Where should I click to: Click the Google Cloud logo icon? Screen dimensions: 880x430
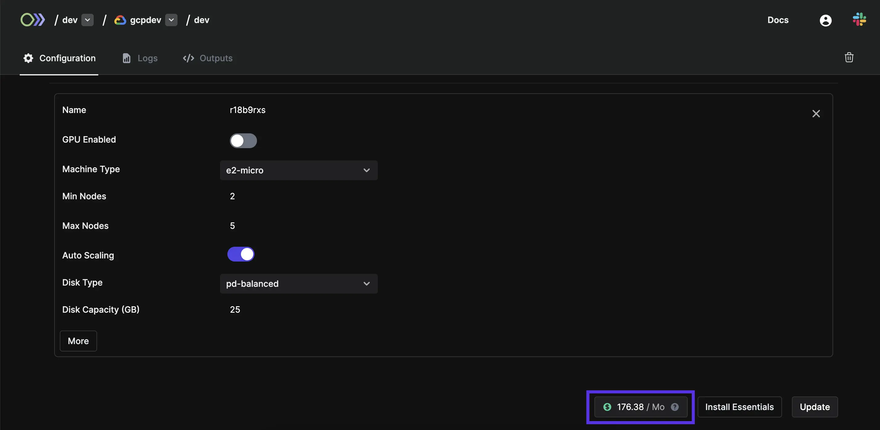click(120, 20)
